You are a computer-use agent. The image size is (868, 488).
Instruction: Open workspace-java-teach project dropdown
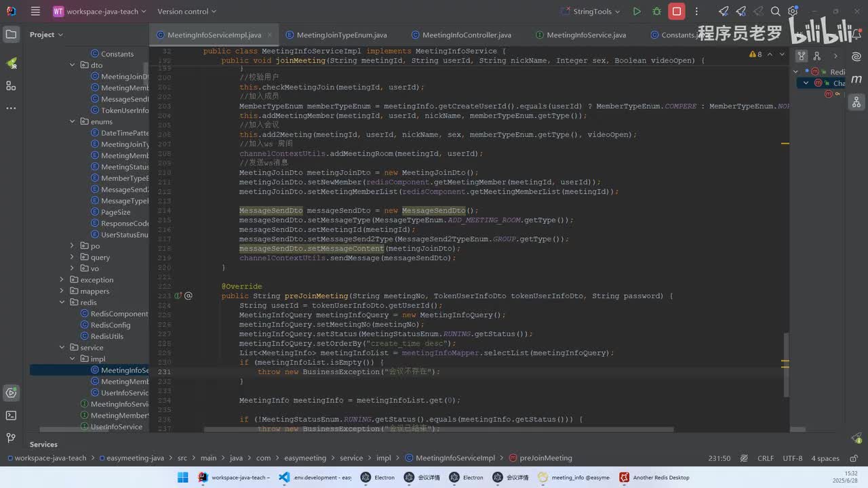(x=100, y=12)
